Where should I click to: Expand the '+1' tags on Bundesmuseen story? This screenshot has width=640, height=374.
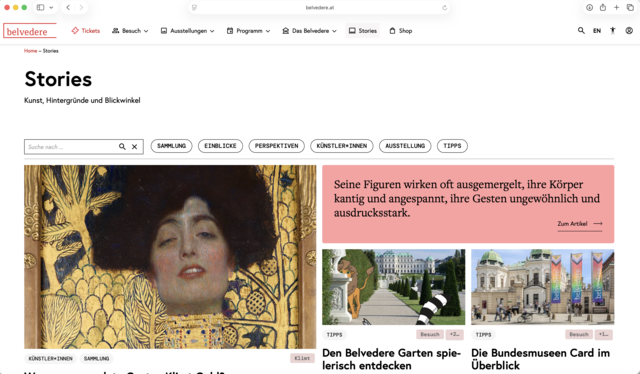pyautogui.click(x=603, y=334)
